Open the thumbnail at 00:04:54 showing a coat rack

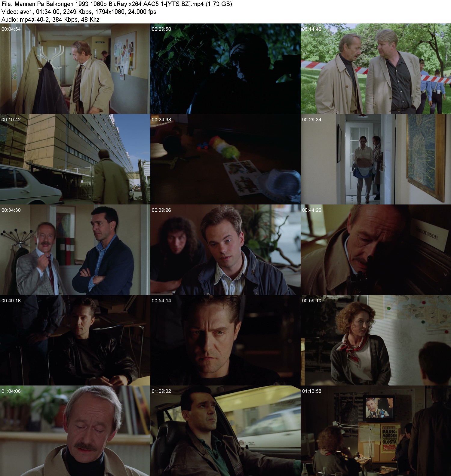pos(75,69)
